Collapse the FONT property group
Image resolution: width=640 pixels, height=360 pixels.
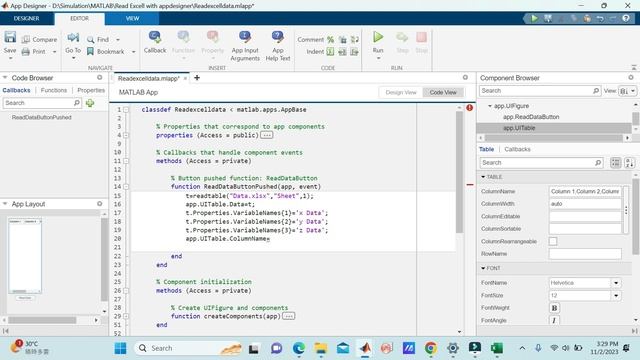(483, 268)
